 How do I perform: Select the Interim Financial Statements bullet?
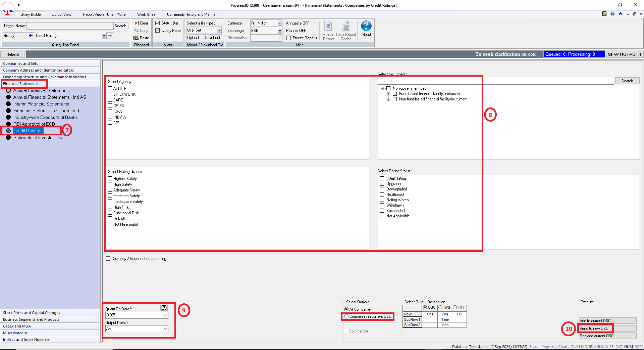click(x=8, y=104)
